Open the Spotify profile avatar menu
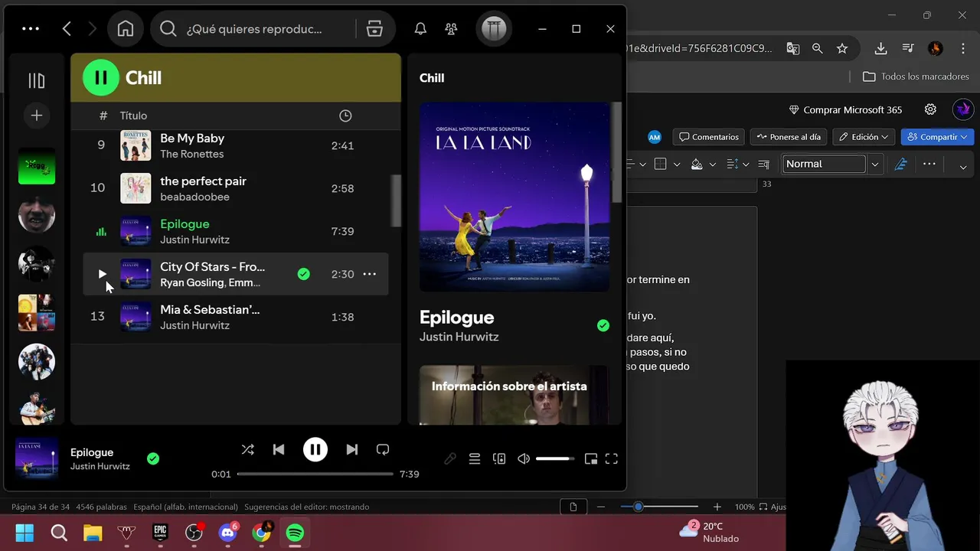This screenshot has width=980, height=551. [x=494, y=29]
